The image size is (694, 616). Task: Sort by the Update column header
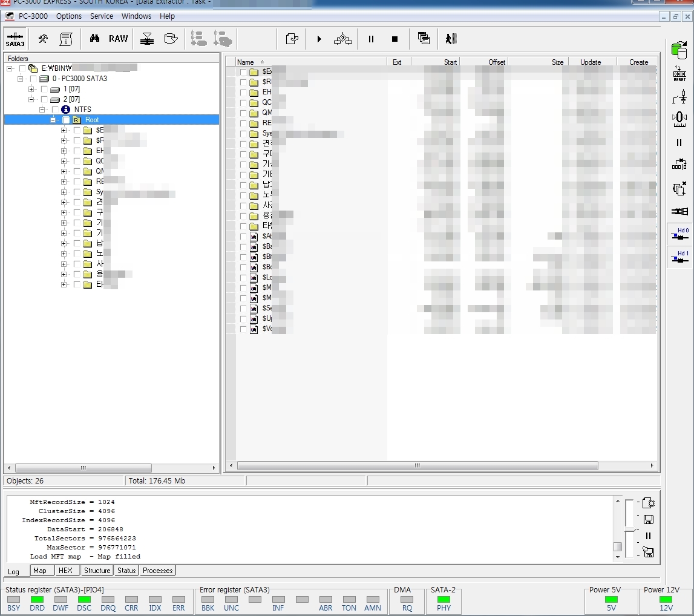pos(592,62)
